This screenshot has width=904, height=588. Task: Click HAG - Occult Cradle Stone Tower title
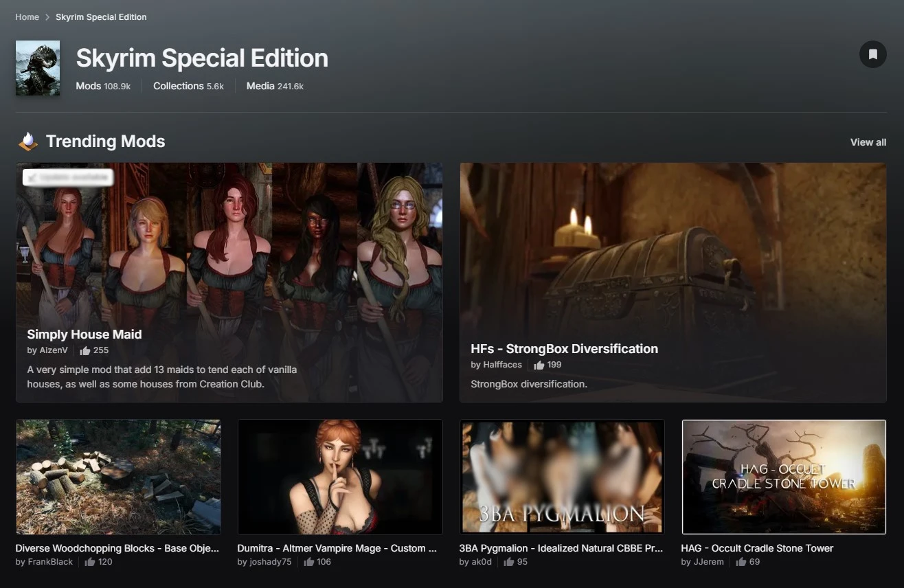pos(757,548)
